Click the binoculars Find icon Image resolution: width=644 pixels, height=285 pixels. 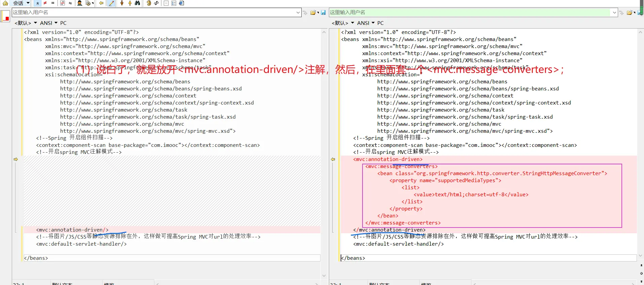pos(138,3)
